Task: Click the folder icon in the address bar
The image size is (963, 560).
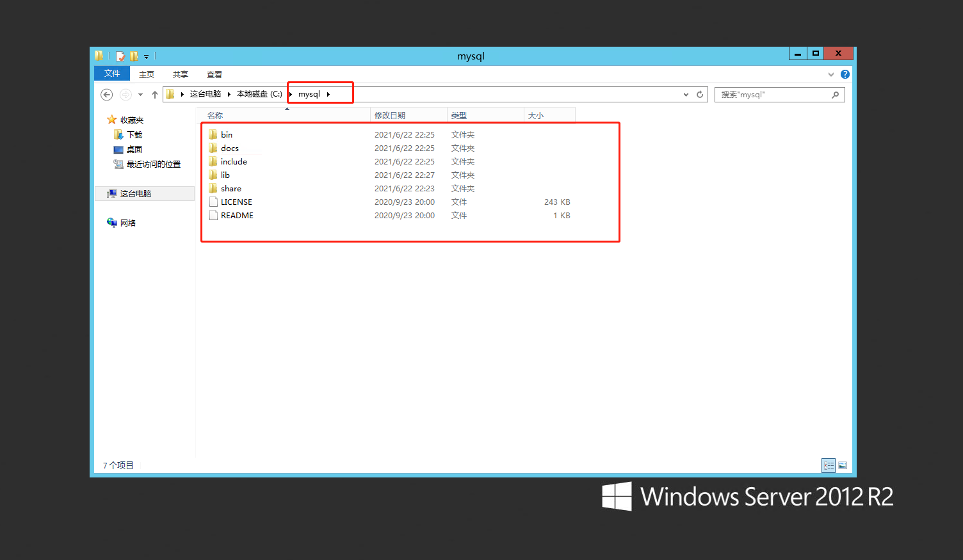Action: click(171, 93)
